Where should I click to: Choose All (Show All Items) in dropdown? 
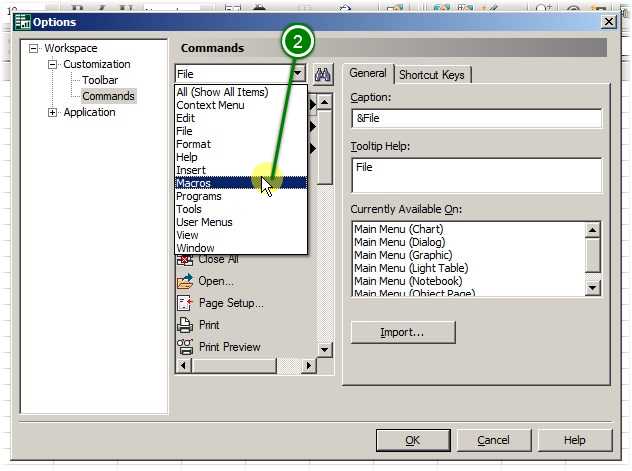222,92
